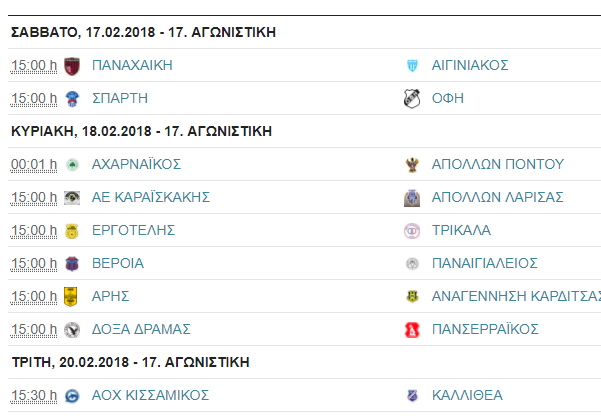Click the ΠΑΝΣΕΡΡΑΪΚΟΣ red crest icon
Viewport: 601px width, 416px height.
coord(412,330)
